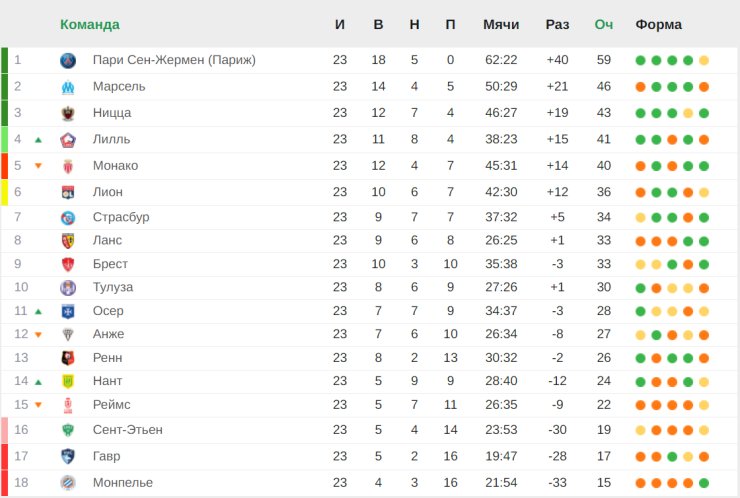Open the Сент-Этьен team link
This screenshot has width=740, height=498.
(127, 430)
